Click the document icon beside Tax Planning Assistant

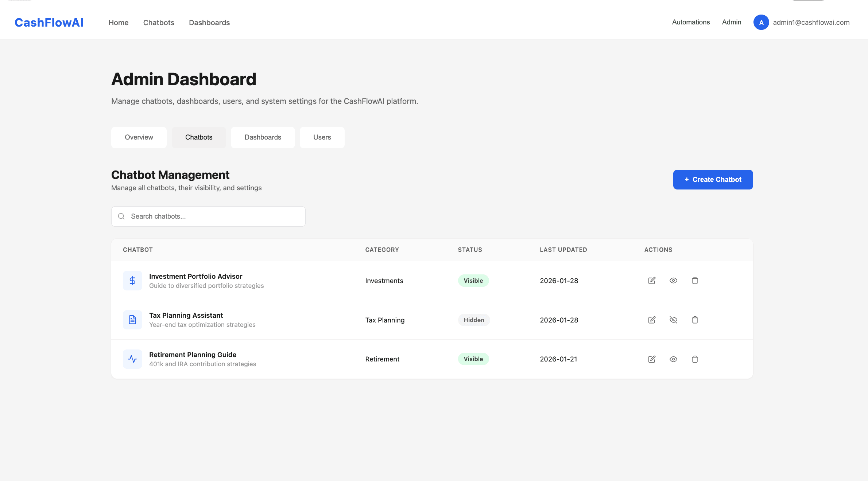[132, 320]
